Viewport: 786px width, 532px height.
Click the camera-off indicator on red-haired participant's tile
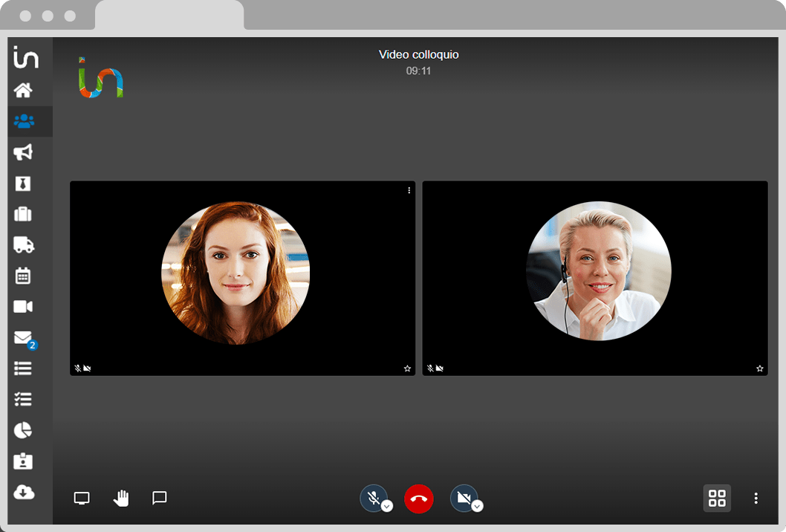[x=87, y=369]
